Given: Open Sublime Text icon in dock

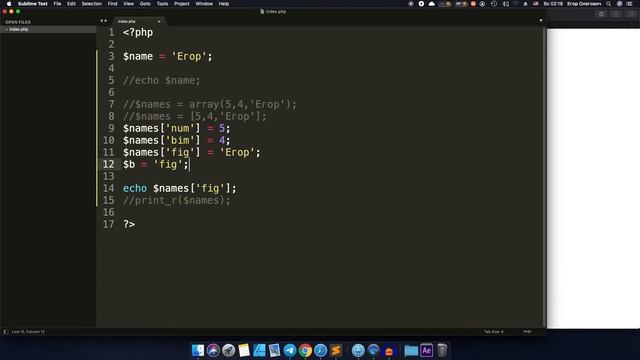Looking at the screenshot, I should 336,350.
